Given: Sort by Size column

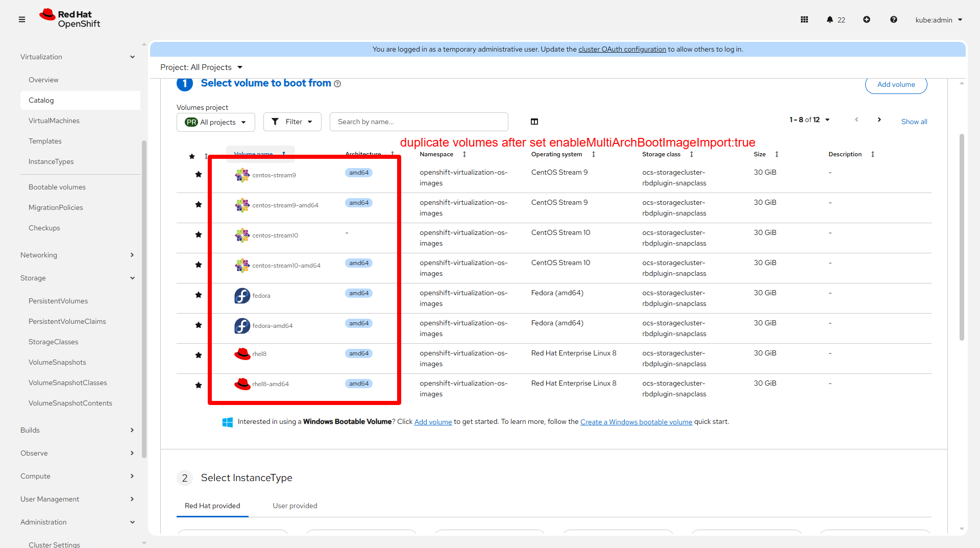Looking at the screenshot, I should (777, 154).
